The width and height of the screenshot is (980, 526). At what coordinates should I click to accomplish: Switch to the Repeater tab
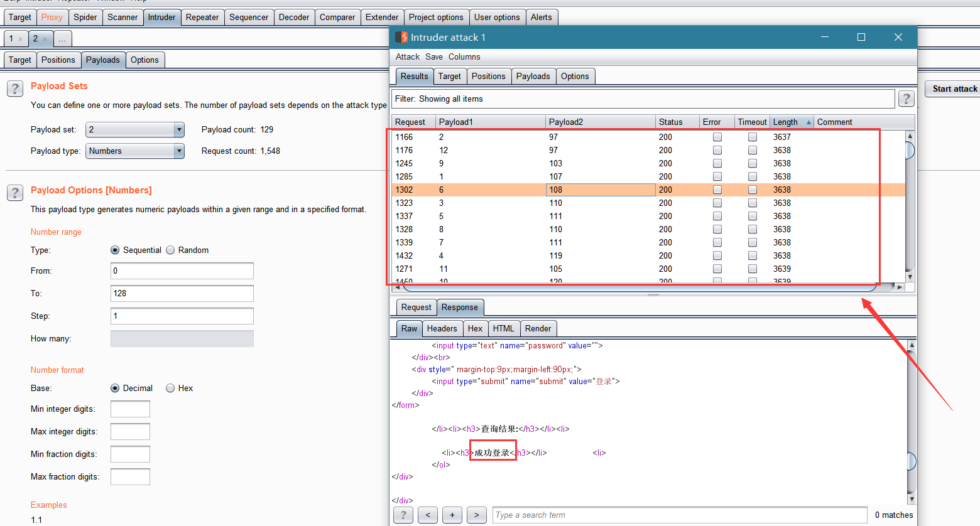click(x=202, y=17)
